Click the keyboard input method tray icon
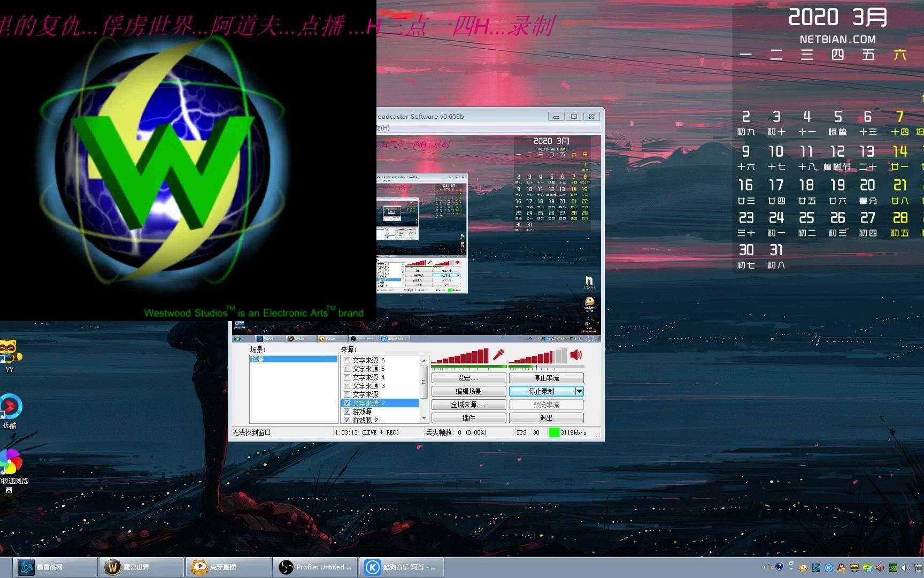 point(768,567)
